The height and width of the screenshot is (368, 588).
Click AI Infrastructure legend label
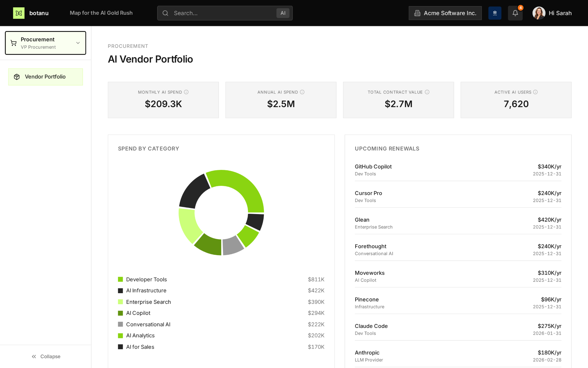[x=146, y=290]
